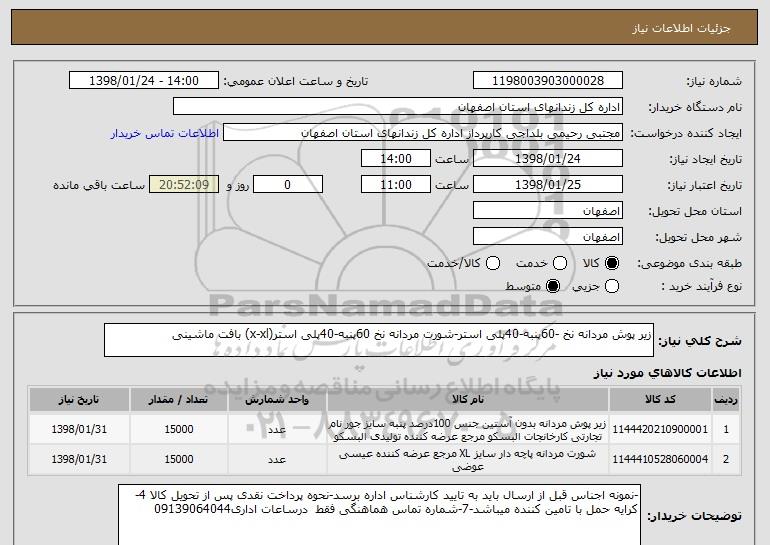Click the remaining time field 20:52:09
Screen dimensions: 770x545
184,185
